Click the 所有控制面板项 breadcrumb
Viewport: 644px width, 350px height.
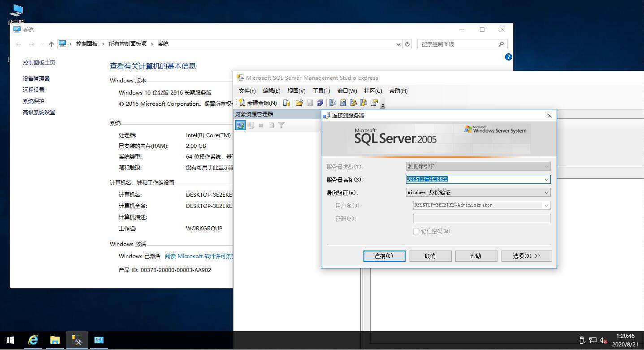[128, 44]
